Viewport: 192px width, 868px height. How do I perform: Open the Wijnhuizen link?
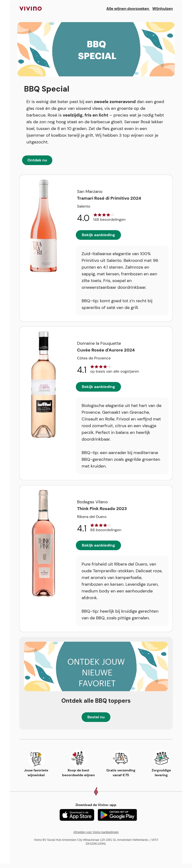pyautogui.click(x=162, y=9)
